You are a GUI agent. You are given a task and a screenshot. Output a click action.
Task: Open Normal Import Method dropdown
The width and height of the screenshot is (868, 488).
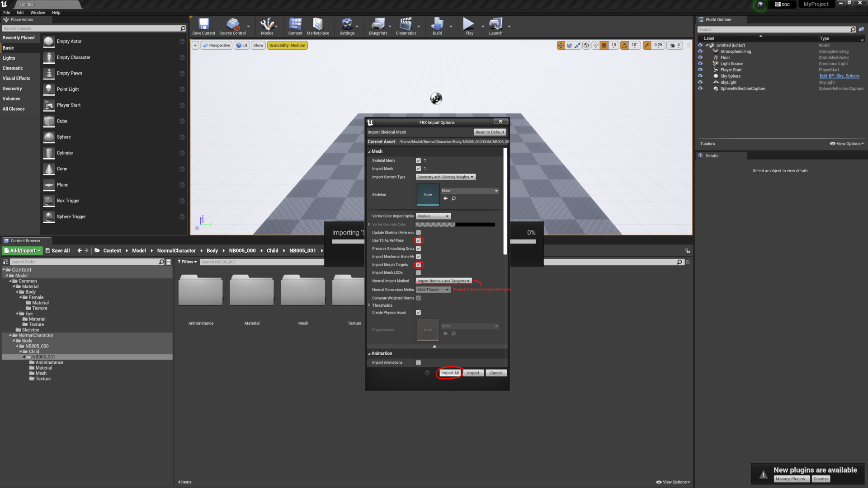click(443, 281)
